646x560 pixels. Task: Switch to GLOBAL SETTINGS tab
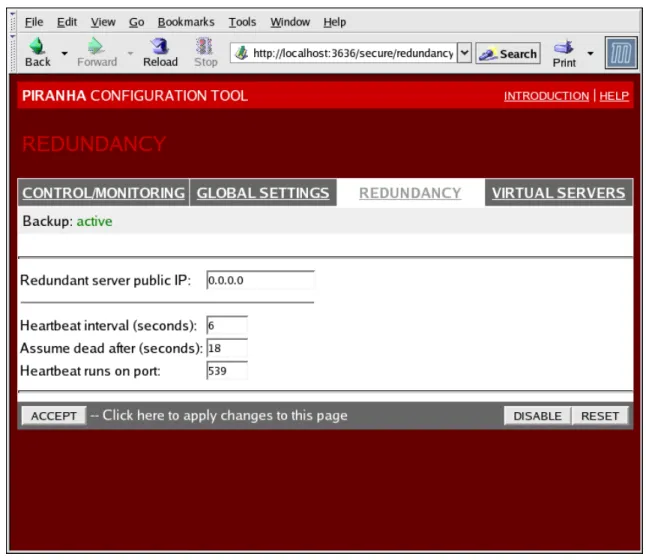tap(263, 192)
